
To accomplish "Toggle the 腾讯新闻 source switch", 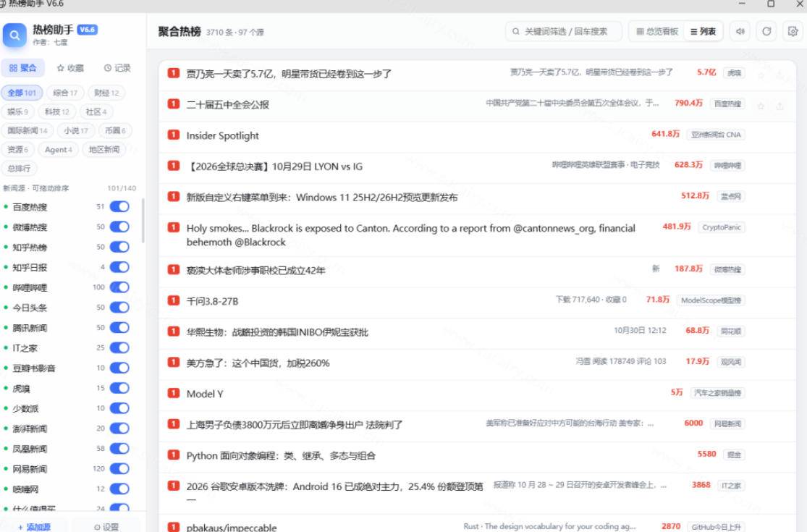I will click(119, 327).
